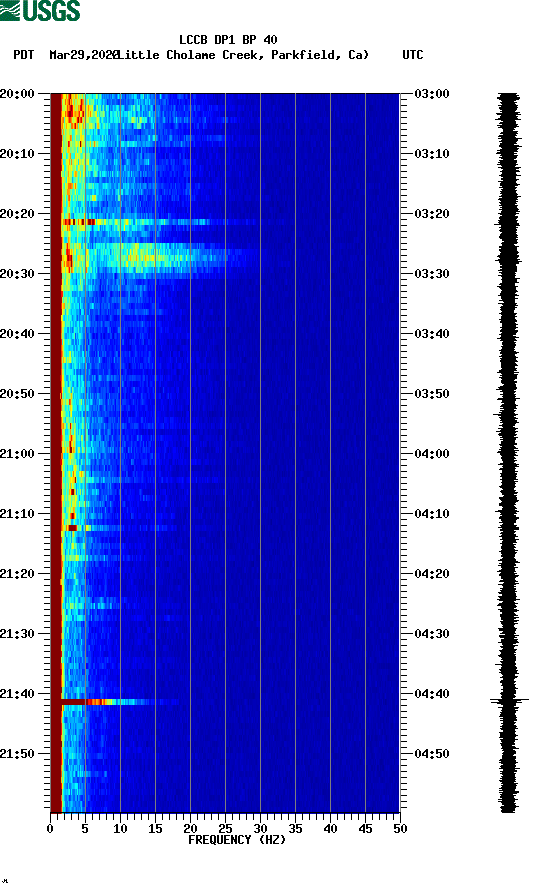Viewport: 552px width, 892px height.
Task: Click the '03:20' UTC time label
Action: coord(432,213)
